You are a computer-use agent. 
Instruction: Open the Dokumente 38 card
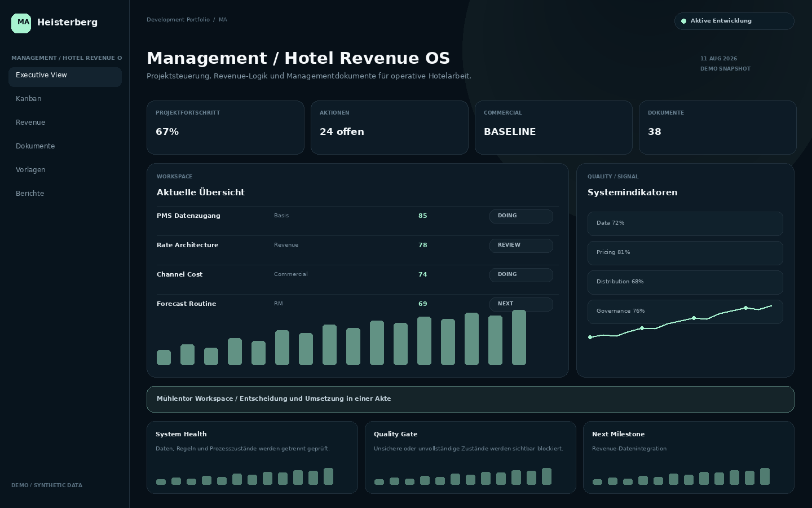click(x=718, y=128)
